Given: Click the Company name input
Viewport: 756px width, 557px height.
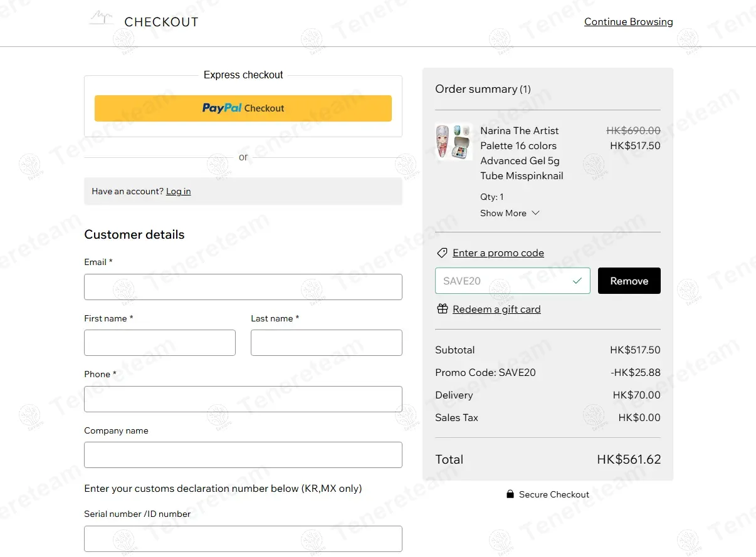Looking at the screenshot, I should pos(243,455).
